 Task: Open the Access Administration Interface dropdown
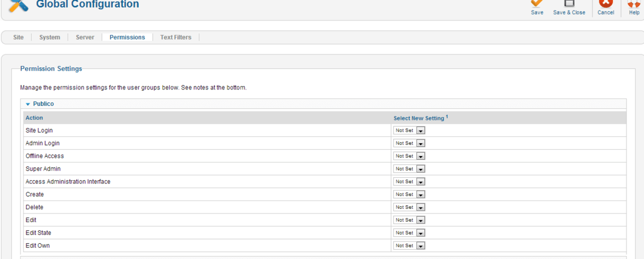(409, 181)
